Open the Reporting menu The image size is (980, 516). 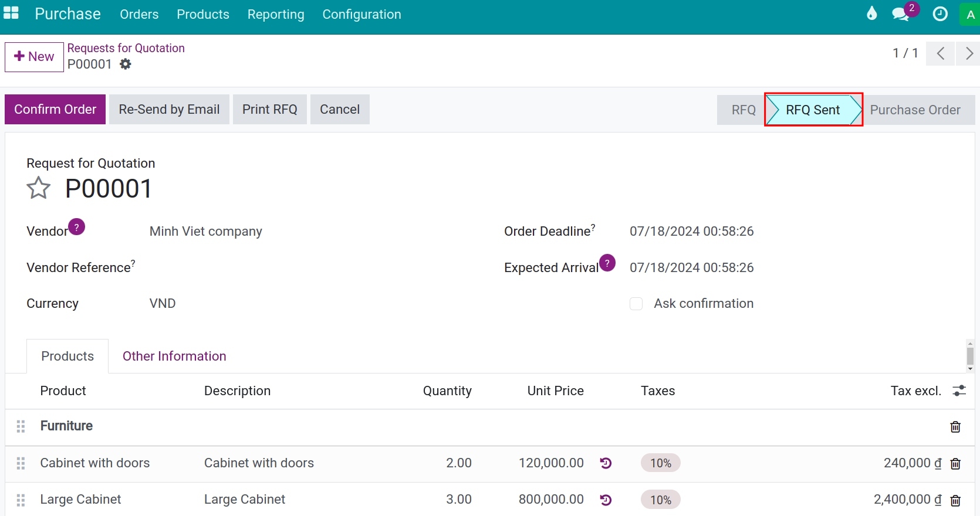[276, 14]
